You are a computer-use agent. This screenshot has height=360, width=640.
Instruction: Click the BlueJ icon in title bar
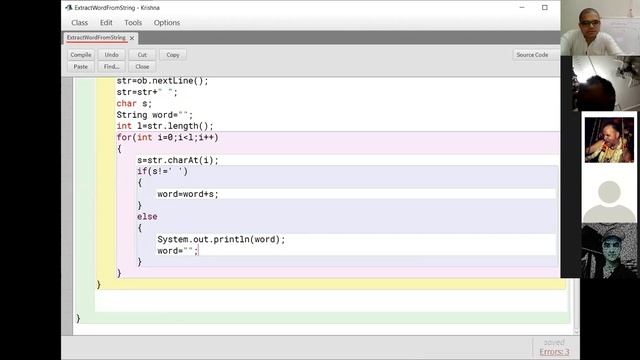69,8
